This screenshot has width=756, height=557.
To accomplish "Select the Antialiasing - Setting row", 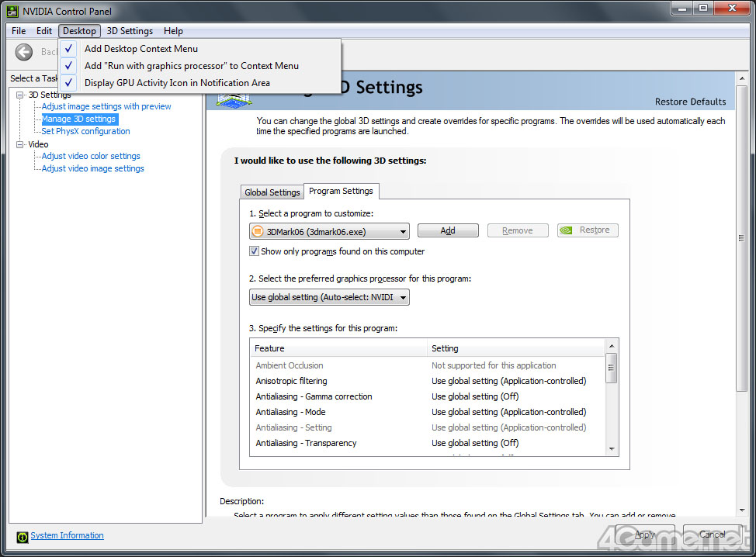I will (x=428, y=427).
